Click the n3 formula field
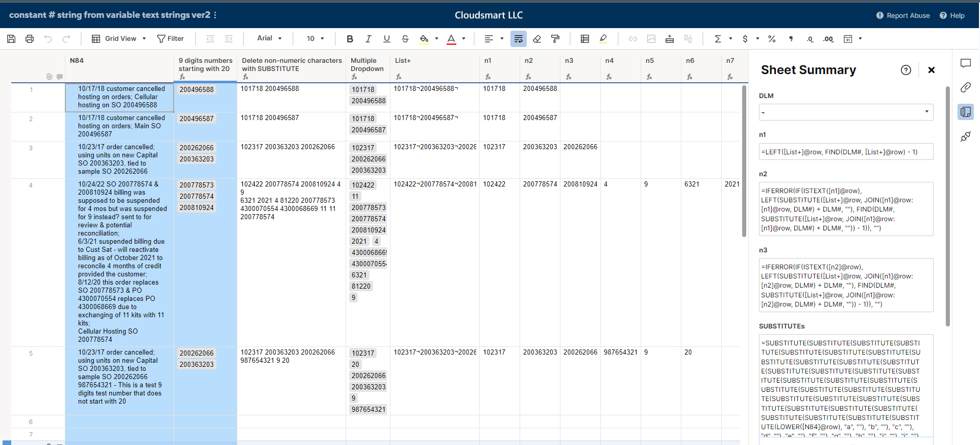 coord(846,285)
